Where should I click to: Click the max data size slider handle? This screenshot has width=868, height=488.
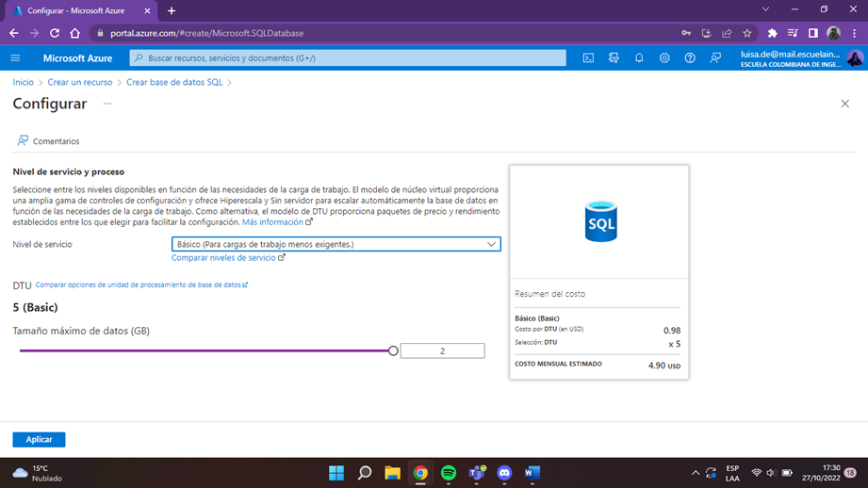(393, 350)
